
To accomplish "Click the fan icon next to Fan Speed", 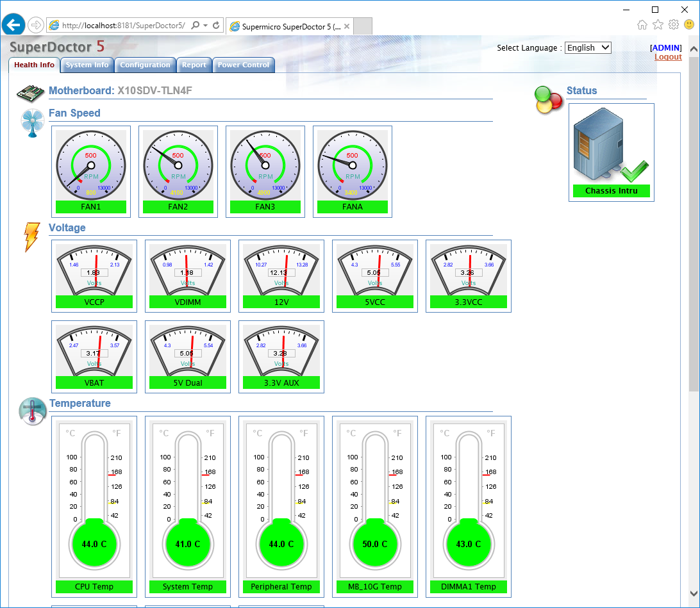I will 33,122.
